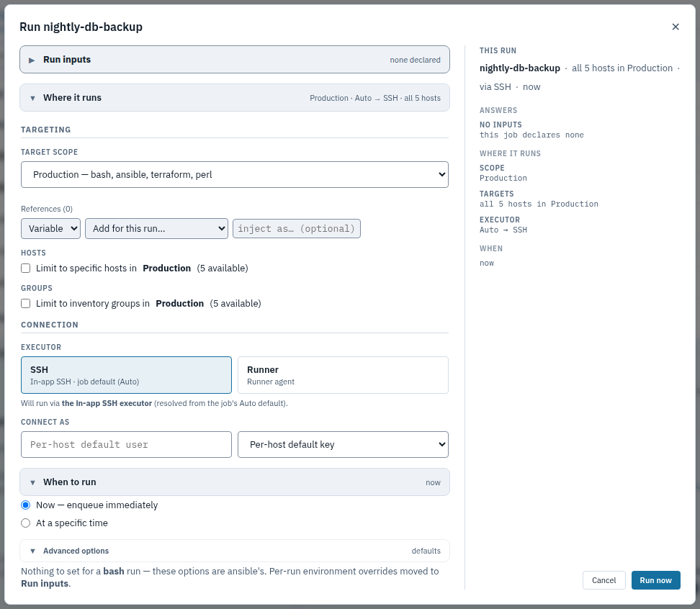This screenshot has width=700, height=609.
Task: Collapse the Advanced options section
Action: pyautogui.click(x=234, y=551)
